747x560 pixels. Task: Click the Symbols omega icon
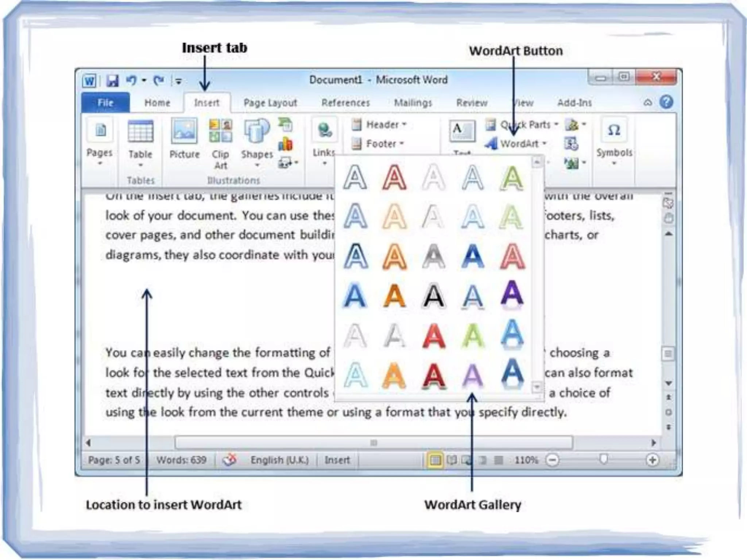pos(614,130)
